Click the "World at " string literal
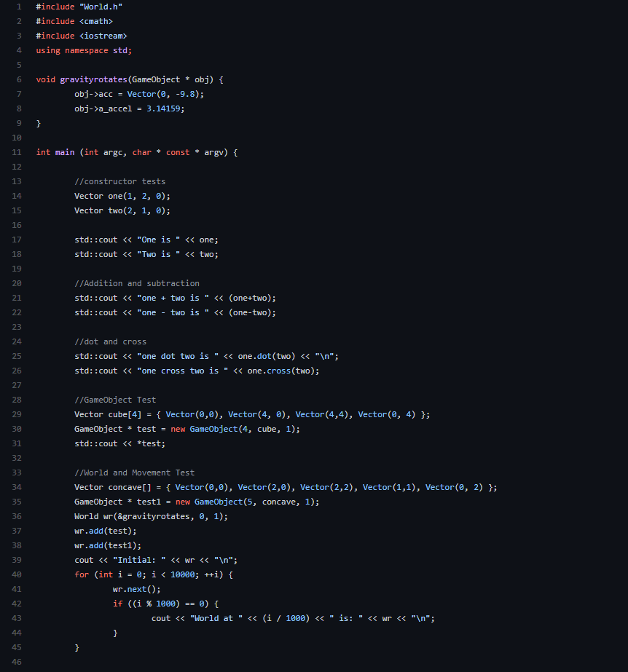The image size is (628, 672). (x=216, y=619)
